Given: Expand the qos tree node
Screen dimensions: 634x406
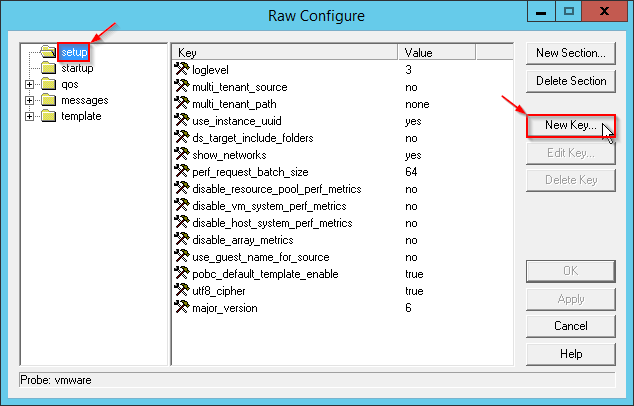Looking at the screenshot, I should point(30,84).
